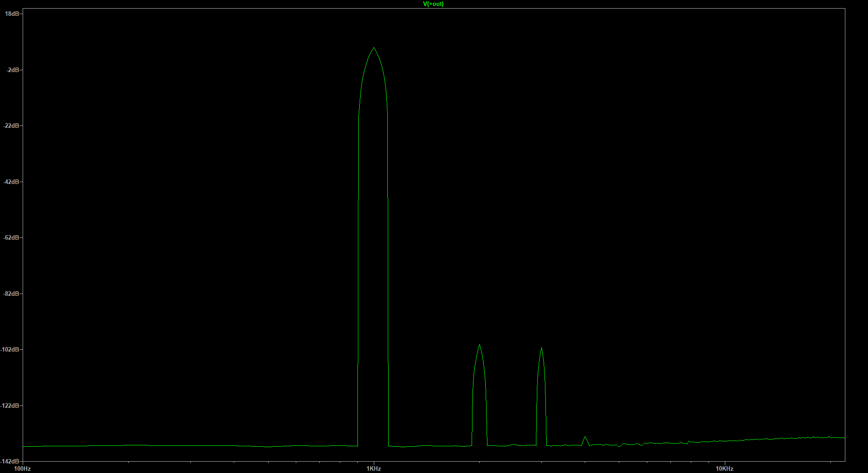This screenshot has height=473, width=868.
Task: Click the -82dB axis label
Action: point(11,294)
